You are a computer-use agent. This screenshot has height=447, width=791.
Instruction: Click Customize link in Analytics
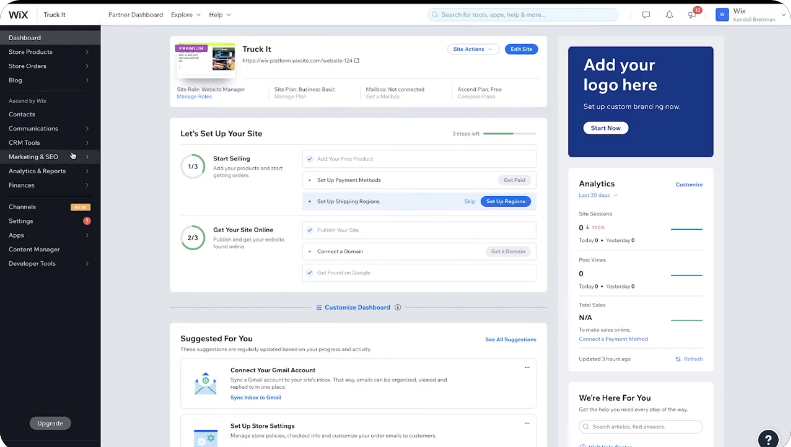pos(689,185)
